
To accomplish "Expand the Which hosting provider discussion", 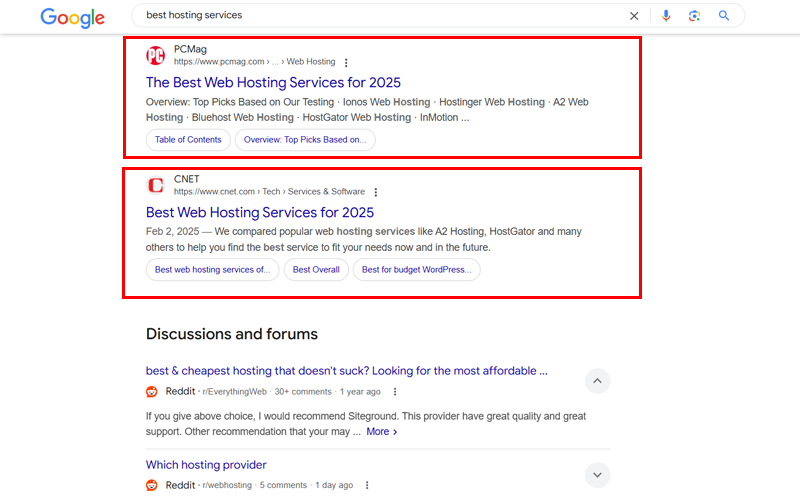I will click(x=597, y=475).
